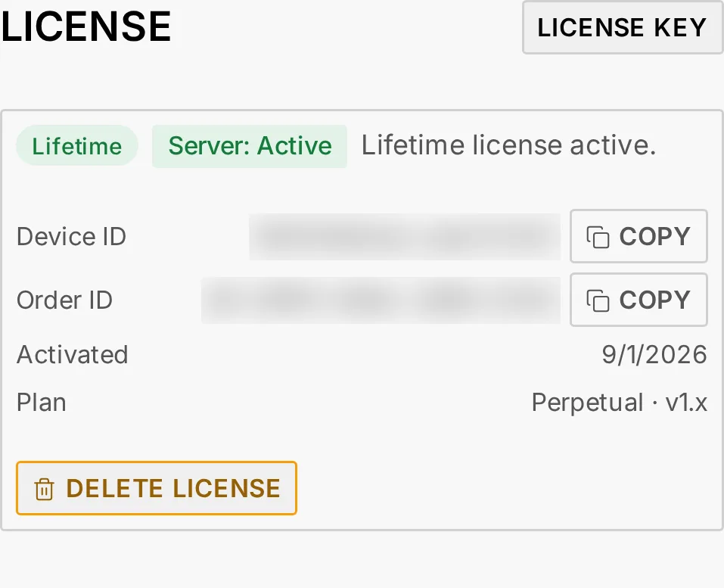
Task: Click the Lifetime badge
Action: point(77,145)
